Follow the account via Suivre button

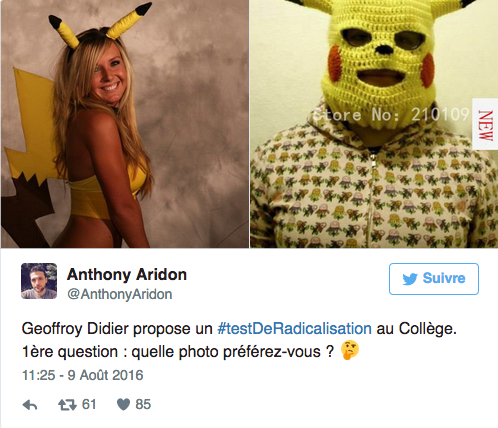click(434, 279)
